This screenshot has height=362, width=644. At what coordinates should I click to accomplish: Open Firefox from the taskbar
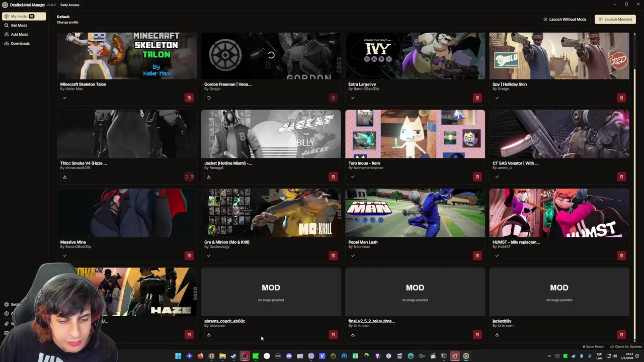[200, 356]
